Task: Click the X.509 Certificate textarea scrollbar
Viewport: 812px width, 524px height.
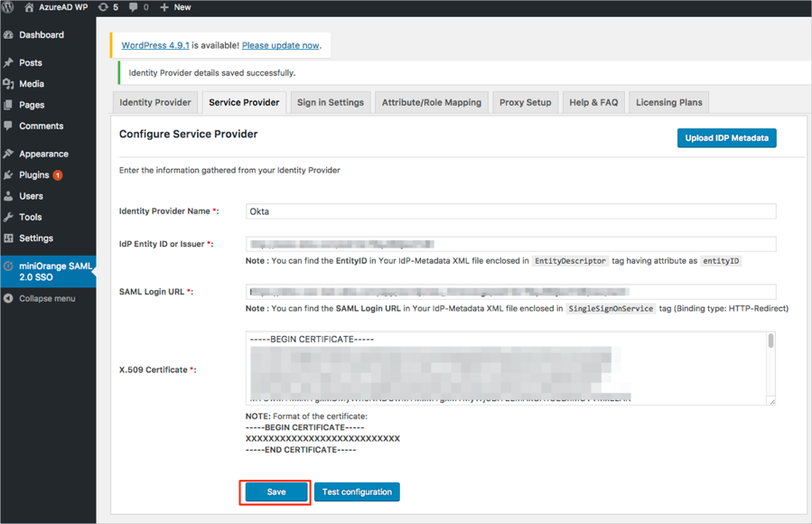Action: pyautogui.click(x=770, y=342)
